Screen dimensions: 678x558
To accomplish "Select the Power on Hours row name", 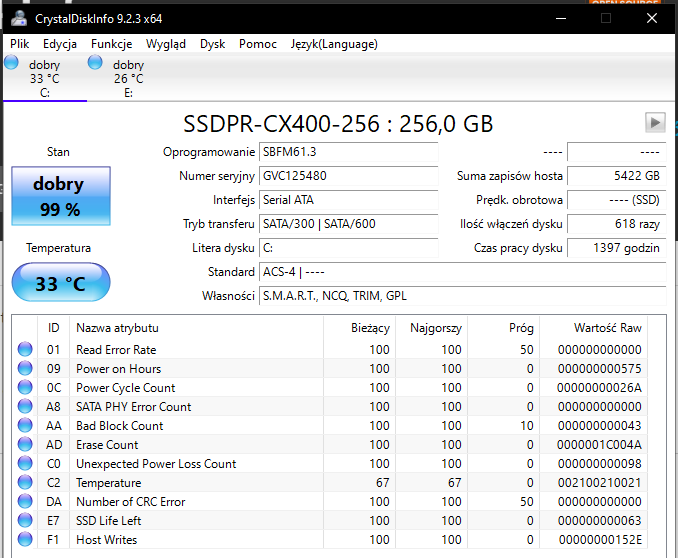I will click(118, 369).
